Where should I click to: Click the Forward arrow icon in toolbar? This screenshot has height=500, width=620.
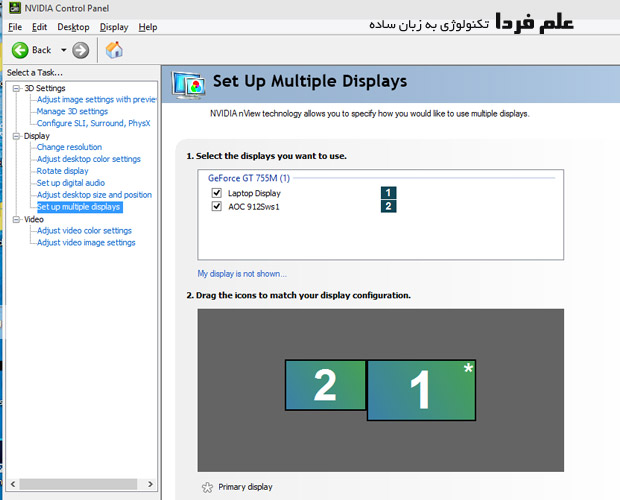[x=81, y=49]
